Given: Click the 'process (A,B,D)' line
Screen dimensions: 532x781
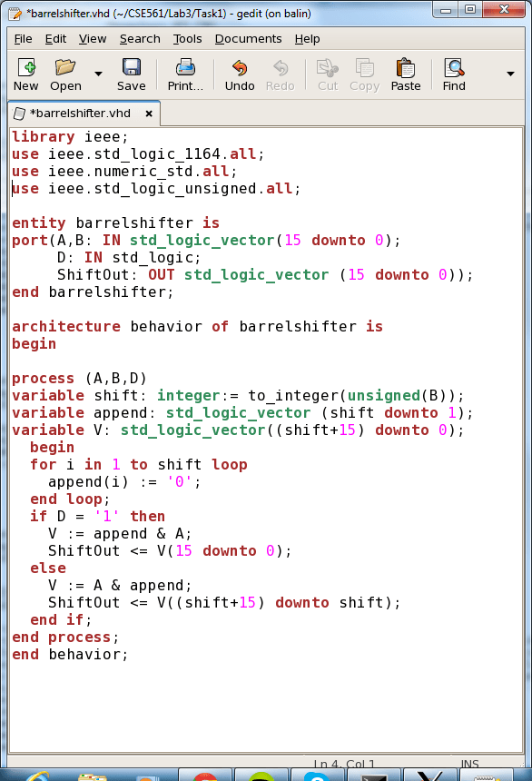Looking at the screenshot, I should 79,379.
